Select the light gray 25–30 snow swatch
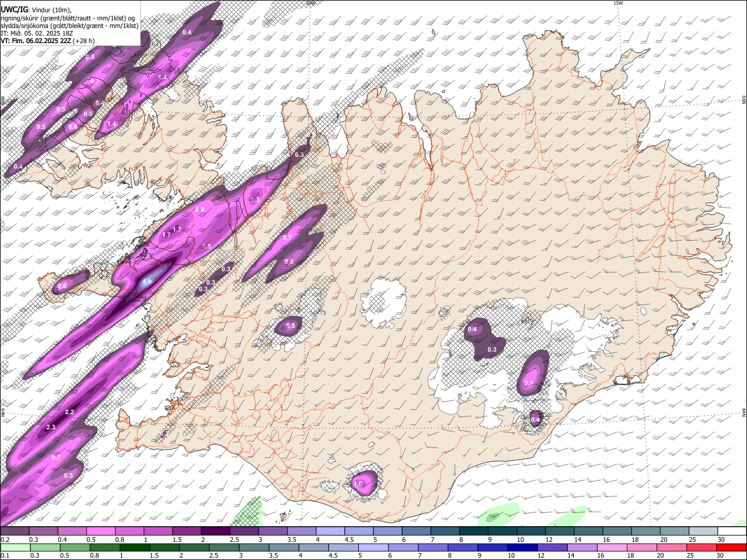Viewport: 747px width, 560px height. (702, 531)
